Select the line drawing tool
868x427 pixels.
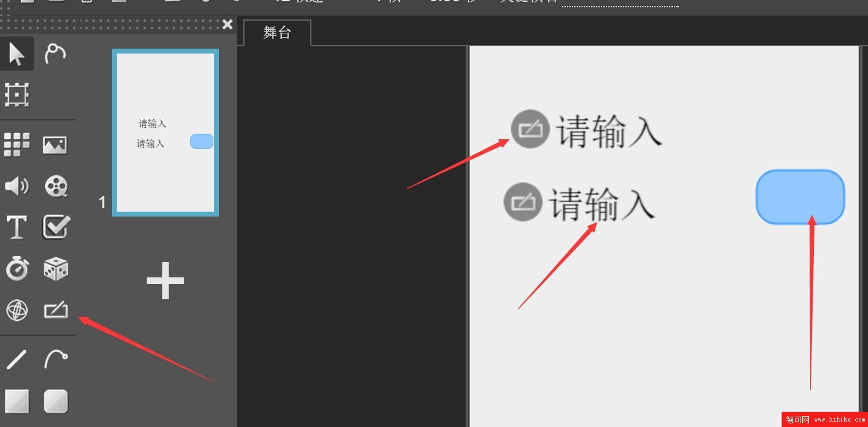[x=16, y=359]
